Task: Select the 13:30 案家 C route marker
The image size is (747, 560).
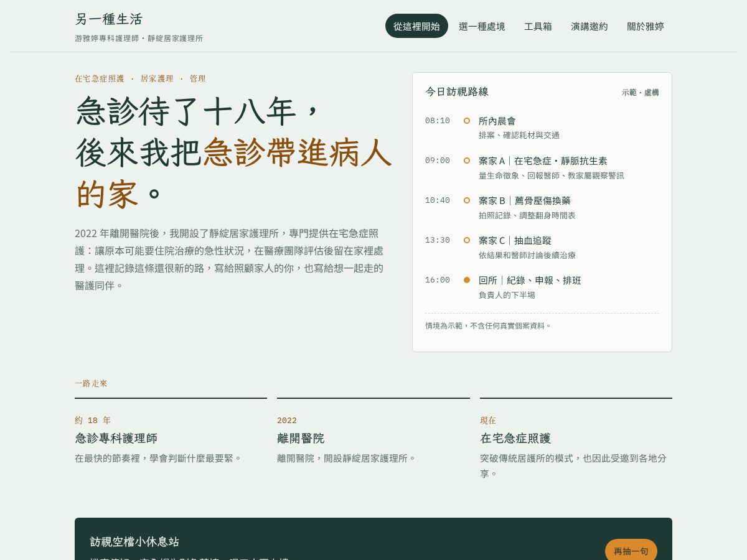Action: point(467,240)
